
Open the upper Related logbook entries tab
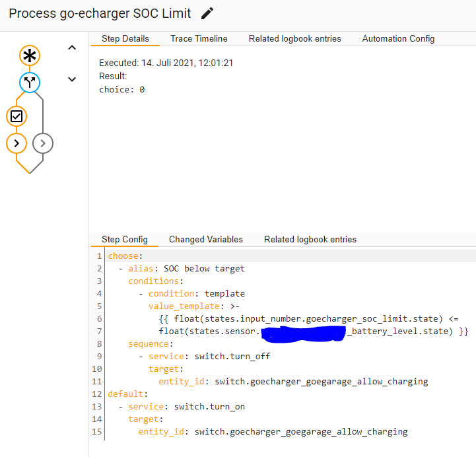point(294,39)
